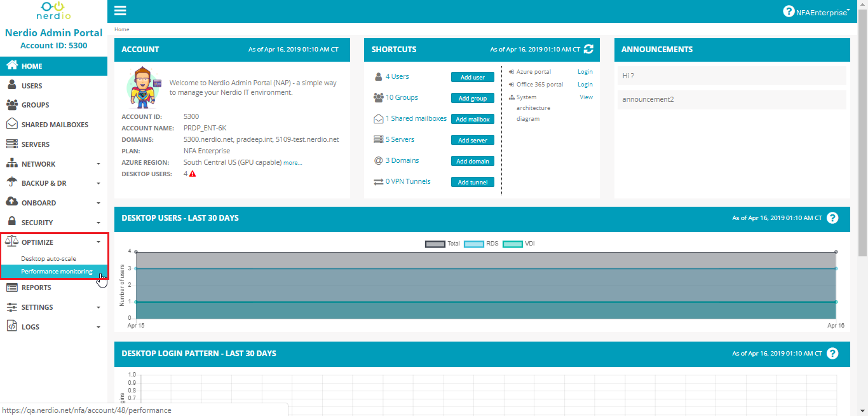
Task: Click the red warning icon beside Desktop Users
Action: click(x=193, y=174)
